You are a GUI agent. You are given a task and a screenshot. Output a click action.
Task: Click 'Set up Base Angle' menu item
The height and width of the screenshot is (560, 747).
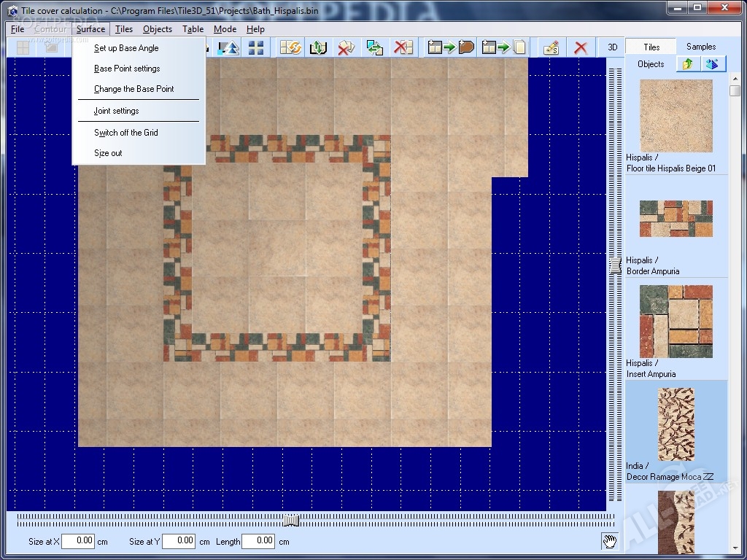tap(126, 48)
